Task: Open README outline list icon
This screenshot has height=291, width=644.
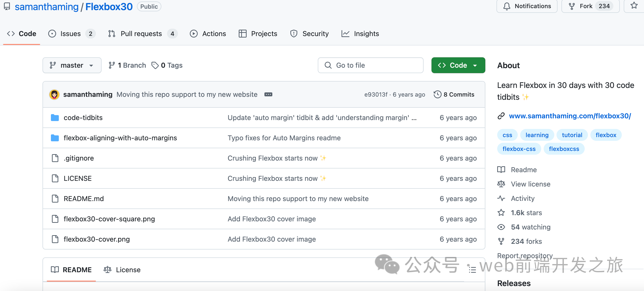Action: [472, 270]
